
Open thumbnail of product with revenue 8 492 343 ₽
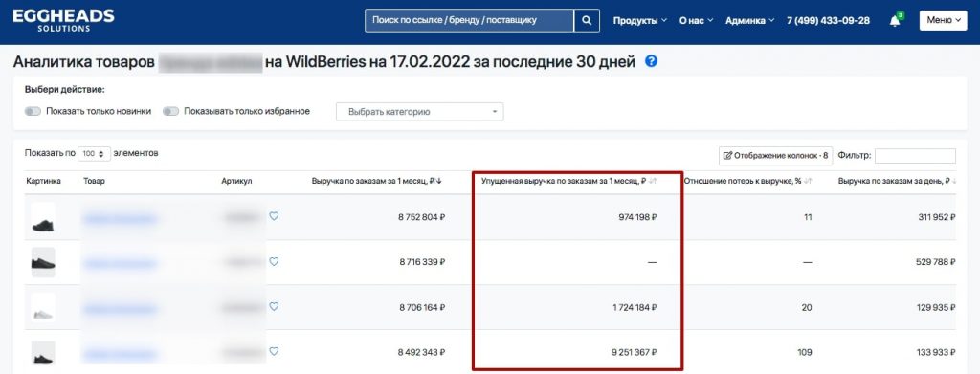43,353
